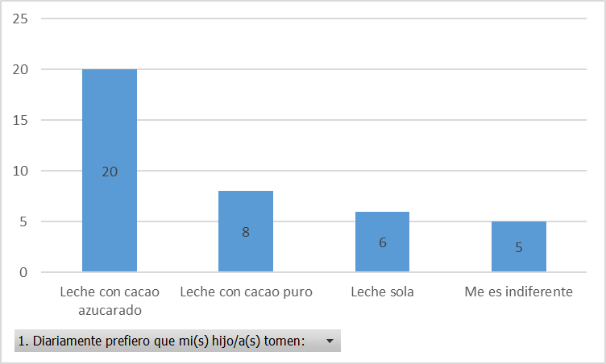Select the "Me es indiferente" category label

click(x=519, y=292)
